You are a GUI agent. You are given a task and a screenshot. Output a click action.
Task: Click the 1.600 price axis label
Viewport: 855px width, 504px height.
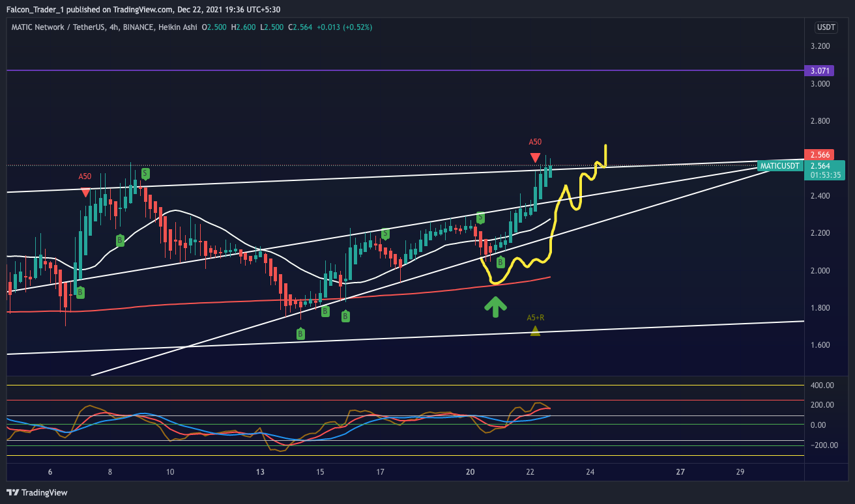820,345
